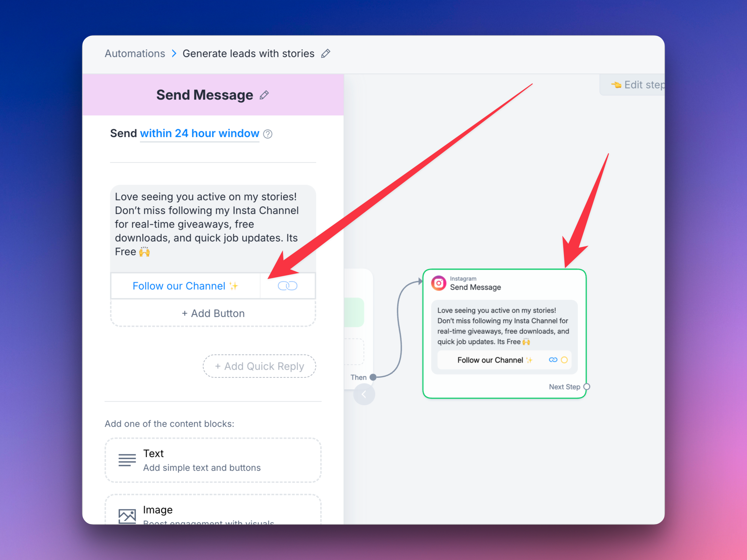Click the pencil icon next to Send Message title
This screenshot has height=560, width=747.
264,95
